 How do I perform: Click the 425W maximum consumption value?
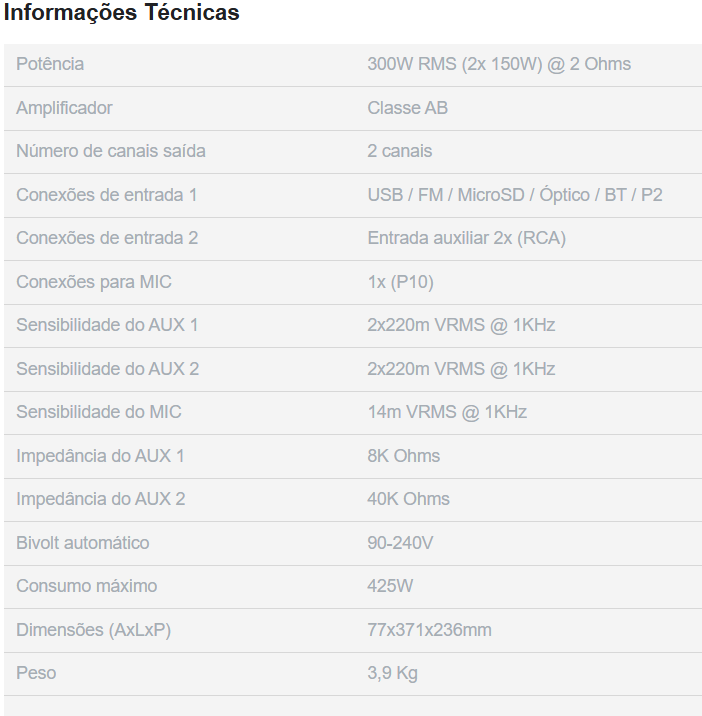click(x=390, y=586)
